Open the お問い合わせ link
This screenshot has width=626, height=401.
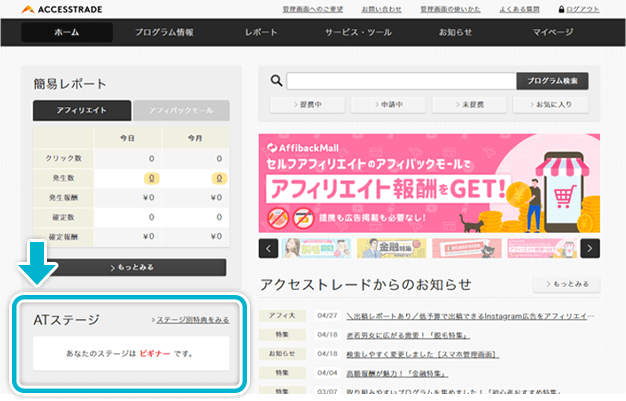coord(381,9)
